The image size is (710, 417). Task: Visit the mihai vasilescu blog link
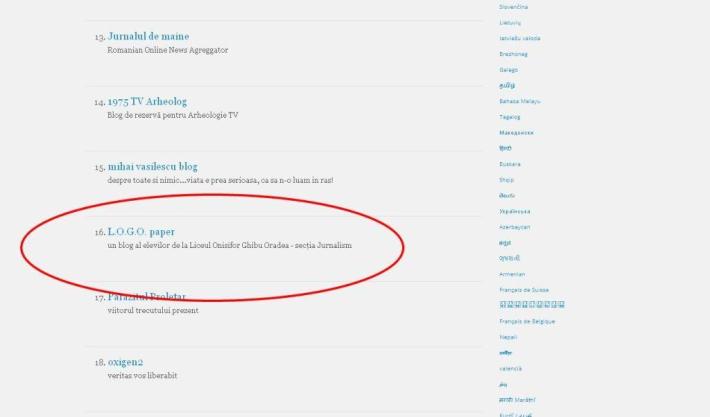click(x=152, y=167)
